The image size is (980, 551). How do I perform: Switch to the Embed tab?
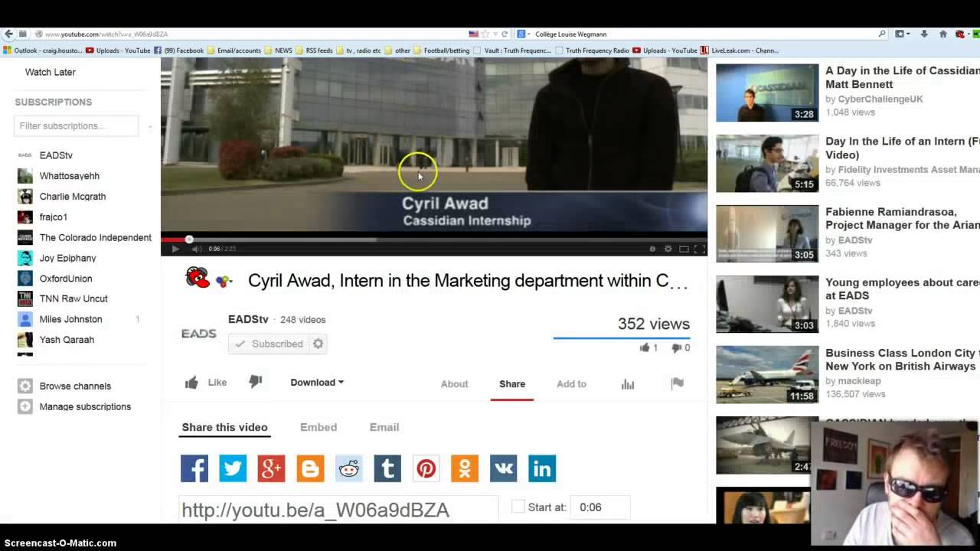click(x=318, y=427)
